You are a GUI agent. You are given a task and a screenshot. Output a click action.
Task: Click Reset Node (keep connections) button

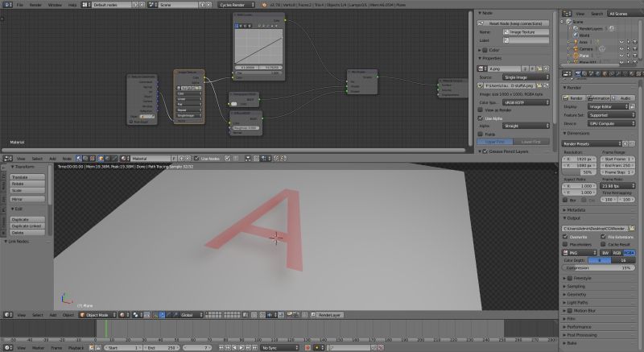coord(514,23)
